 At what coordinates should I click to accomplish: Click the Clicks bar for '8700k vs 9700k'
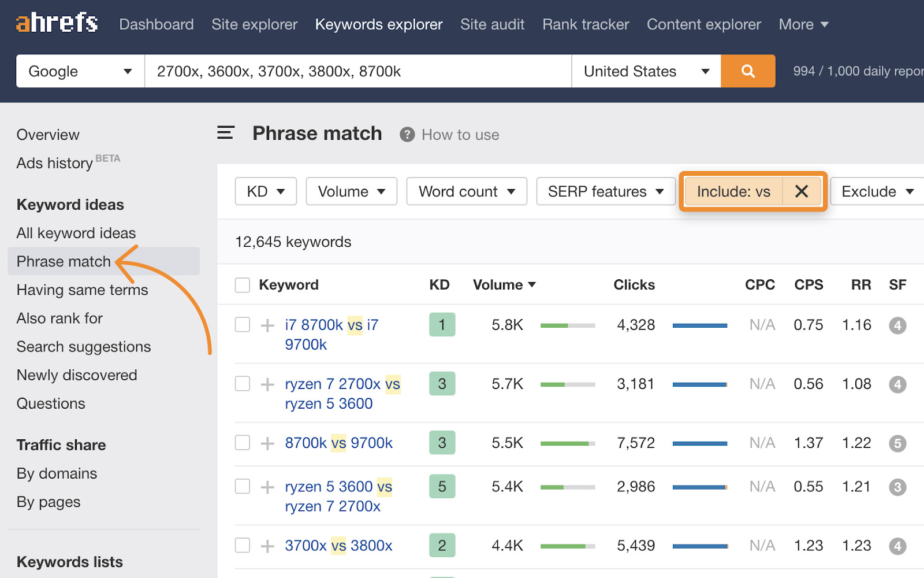tap(699, 443)
